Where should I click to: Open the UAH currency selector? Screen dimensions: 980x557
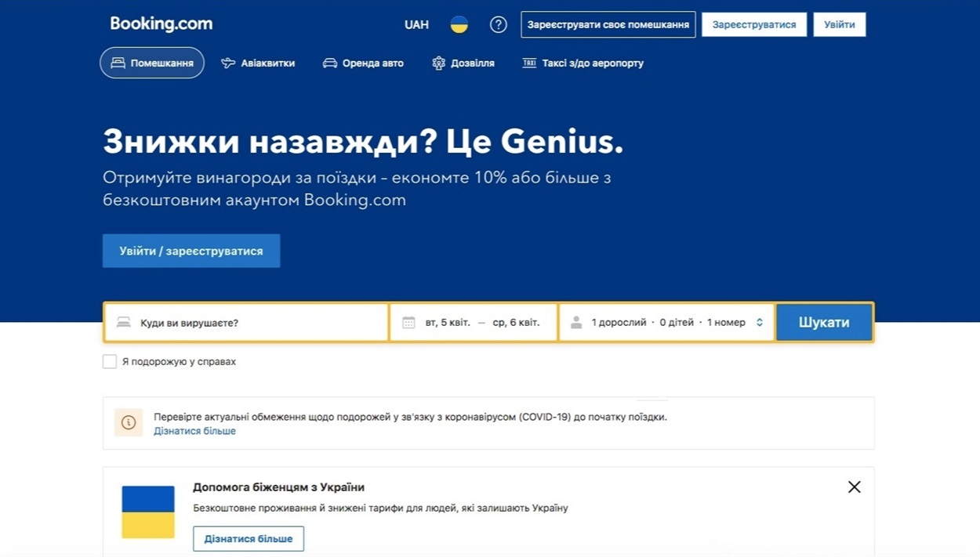point(416,25)
